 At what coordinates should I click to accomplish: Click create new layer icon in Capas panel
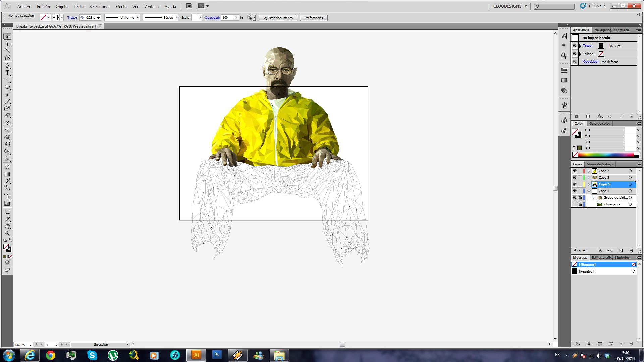[x=621, y=251]
